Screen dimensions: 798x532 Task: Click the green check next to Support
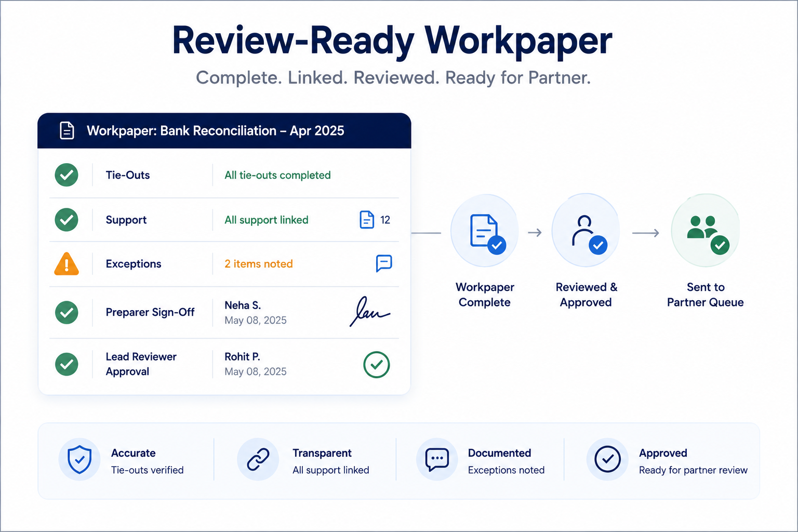(66, 220)
